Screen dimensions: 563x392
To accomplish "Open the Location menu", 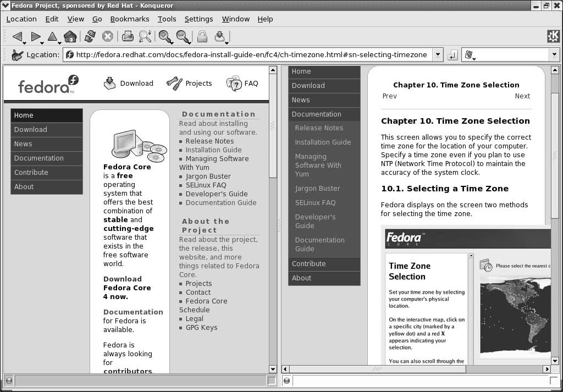I will click(x=21, y=19).
